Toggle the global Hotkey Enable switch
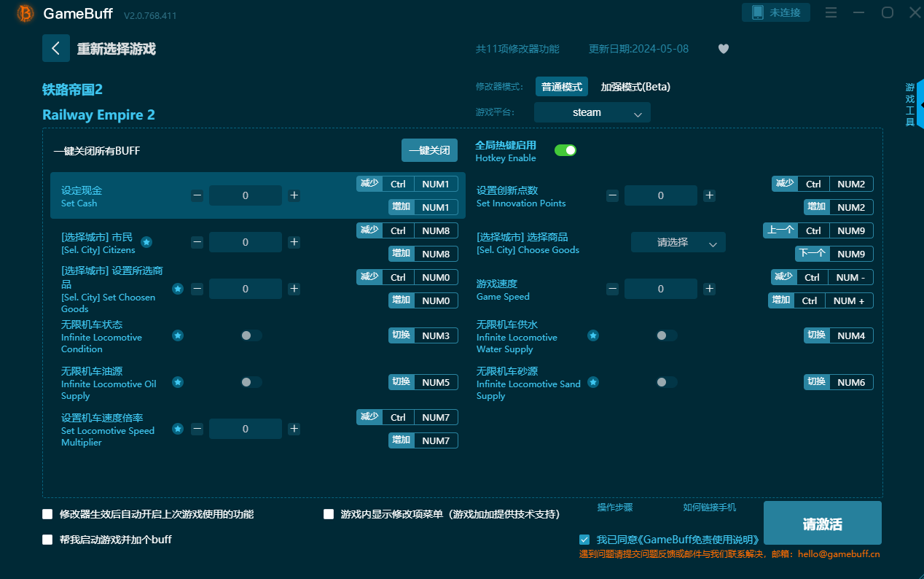Screen dimensions: 924x579 [x=565, y=150]
